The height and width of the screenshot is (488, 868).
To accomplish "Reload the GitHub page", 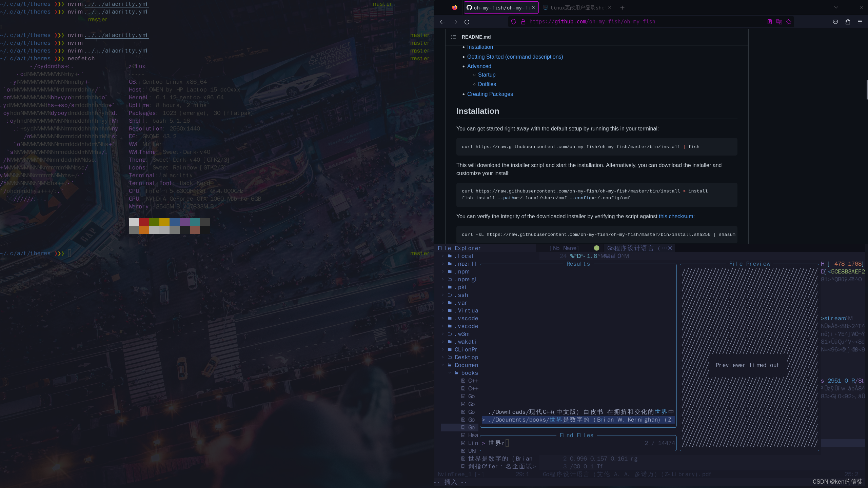I will pyautogui.click(x=467, y=22).
